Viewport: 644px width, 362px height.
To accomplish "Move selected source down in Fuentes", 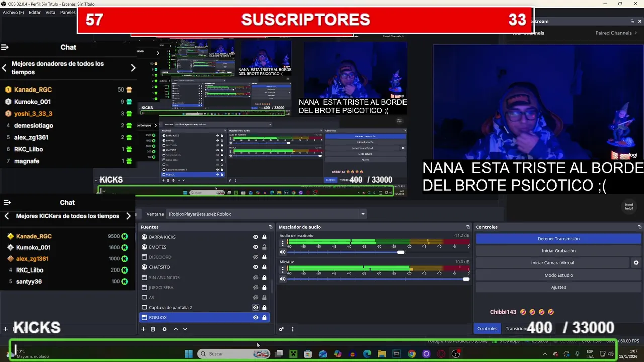I will [x=185, y=329].
